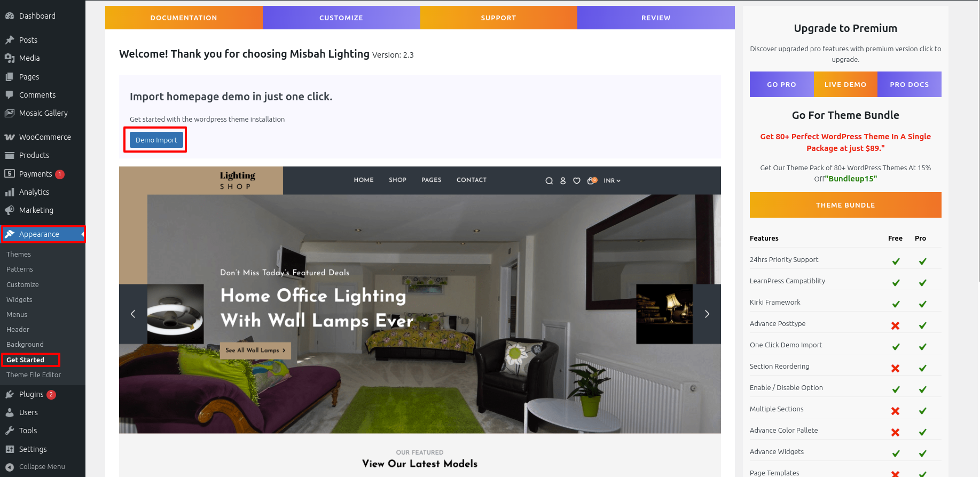The image size is (980, 477).
Task: Switch to the Documentation tab
Action: click(x=184, y=18)
